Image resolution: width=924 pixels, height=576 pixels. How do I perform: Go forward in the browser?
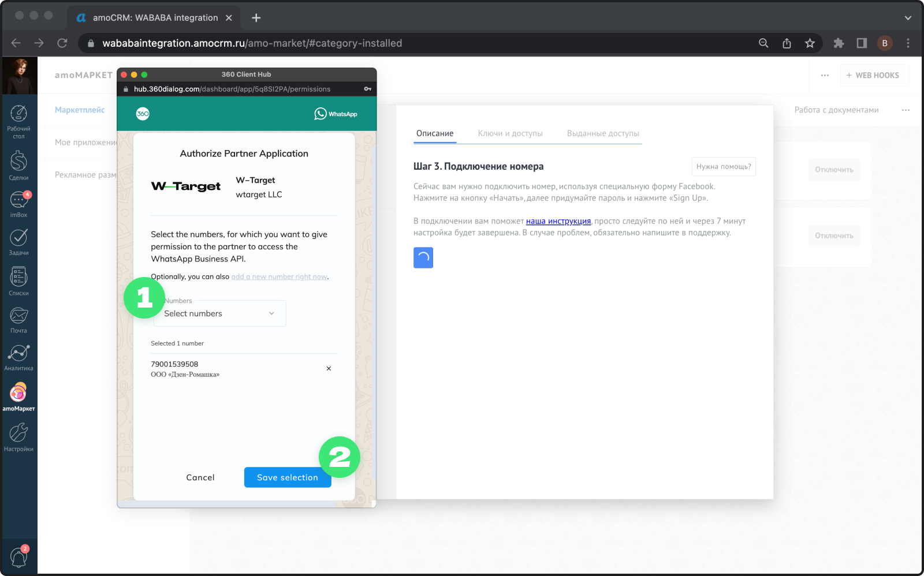tap(39, 43)
